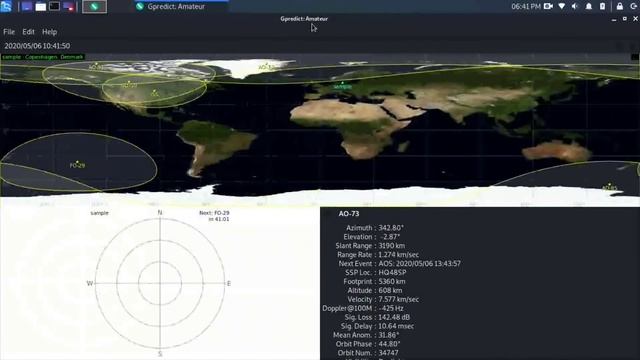Open the AO-73 satellite selector header

tap(349, 213)
